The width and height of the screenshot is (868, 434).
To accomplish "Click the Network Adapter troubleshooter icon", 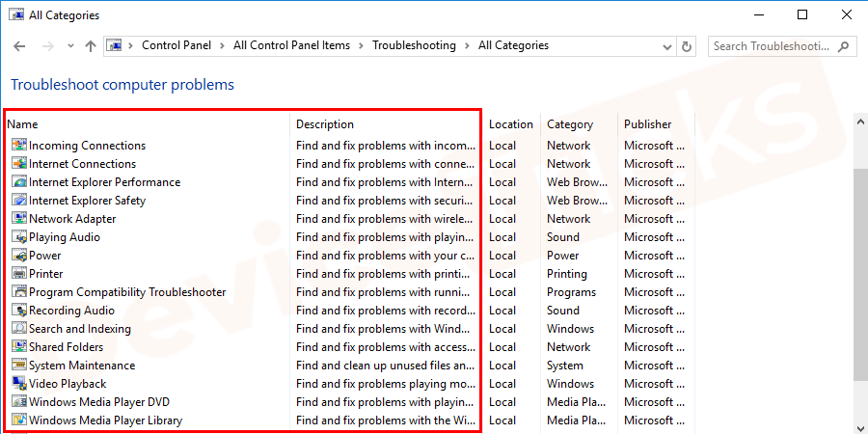I will click(18, 219).
